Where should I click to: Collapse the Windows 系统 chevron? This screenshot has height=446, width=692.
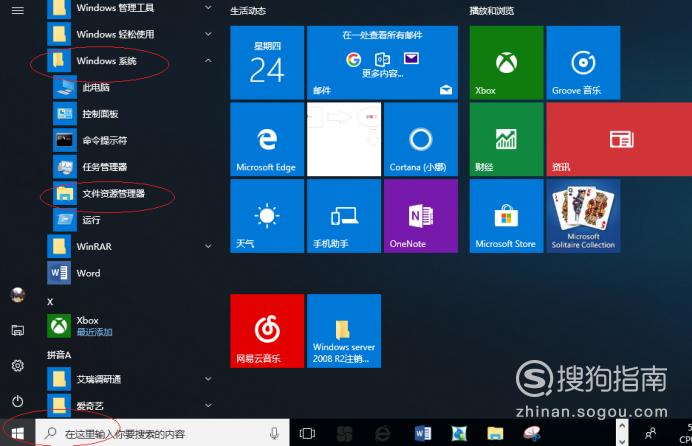tap(208, 60)
